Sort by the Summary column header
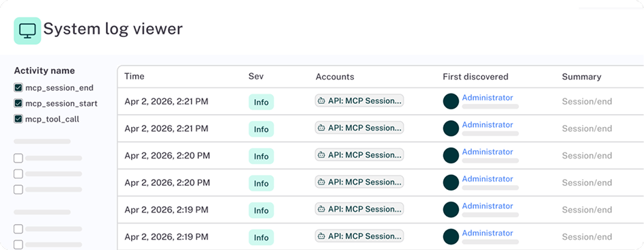The width and height of the screenshot is (644, 250). (x=582, y=77)
